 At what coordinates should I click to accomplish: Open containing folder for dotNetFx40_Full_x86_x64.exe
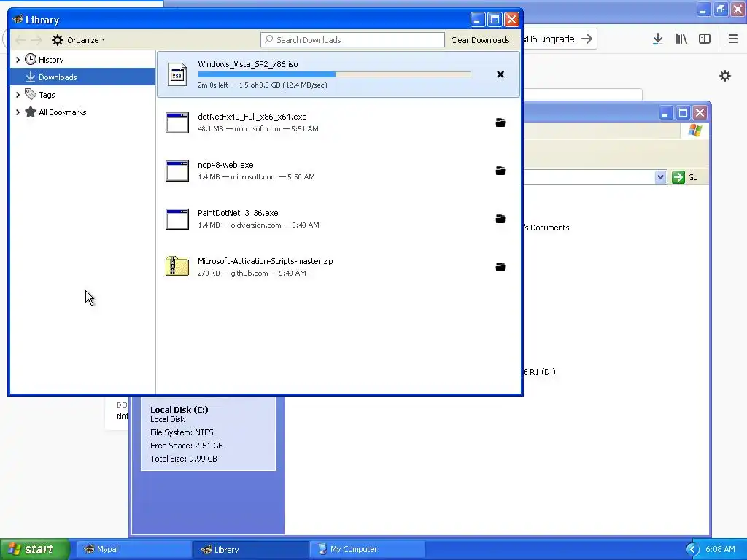[500, 122]
